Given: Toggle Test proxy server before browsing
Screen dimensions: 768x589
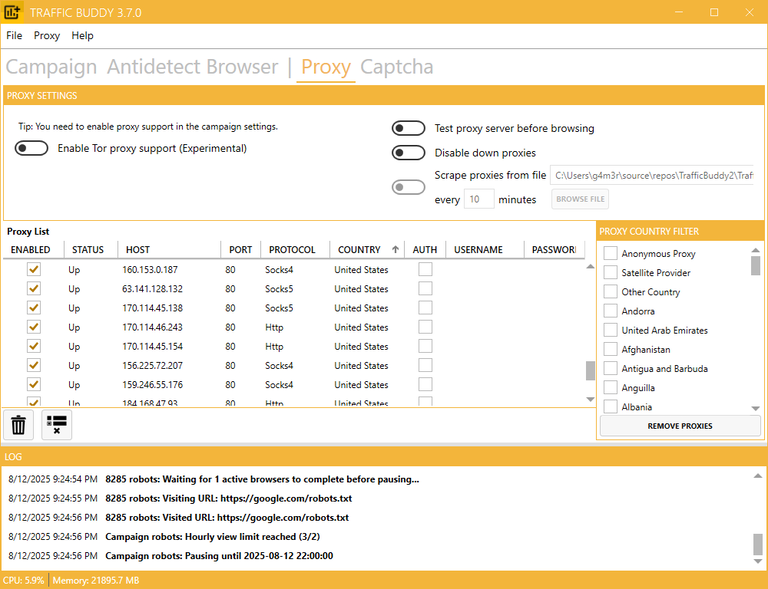Looking at the screenshot, I should (408, 128).
